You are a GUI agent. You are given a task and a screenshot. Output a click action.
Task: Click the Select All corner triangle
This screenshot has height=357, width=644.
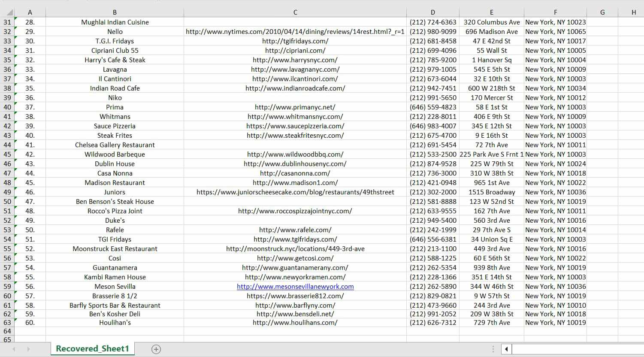coord(10,12)
